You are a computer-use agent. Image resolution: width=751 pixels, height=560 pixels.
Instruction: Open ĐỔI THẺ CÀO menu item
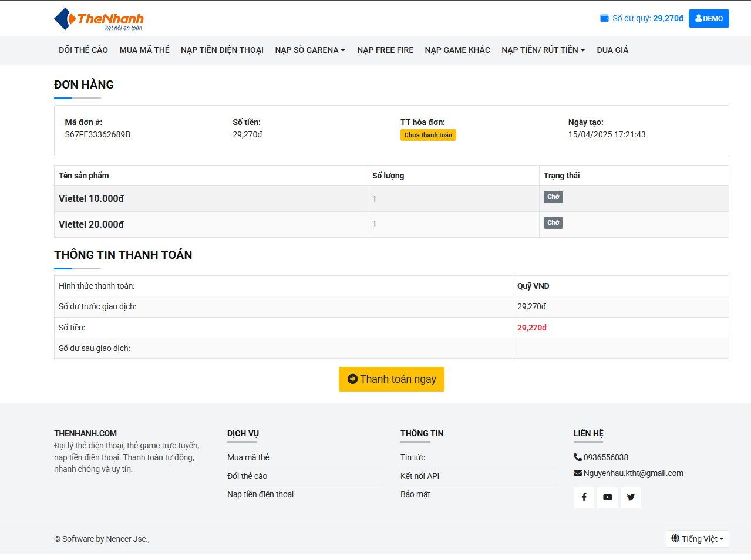83,50
